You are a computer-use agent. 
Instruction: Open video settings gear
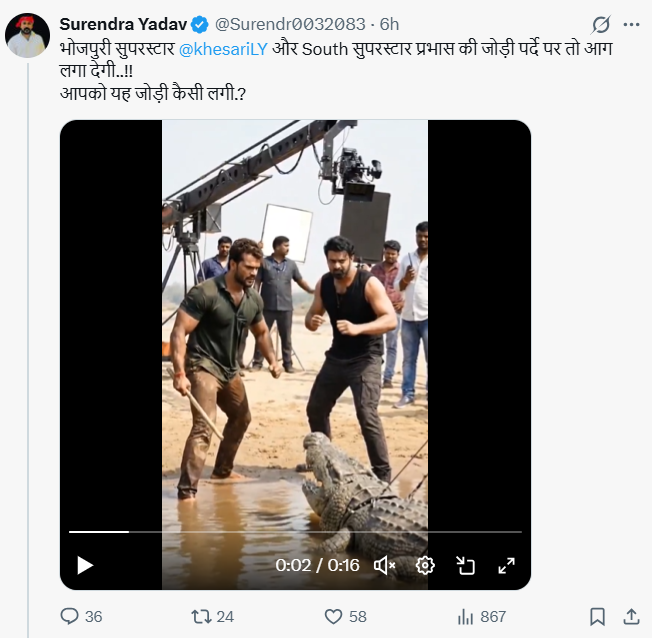pyautogui.click(x=425, y=565)
